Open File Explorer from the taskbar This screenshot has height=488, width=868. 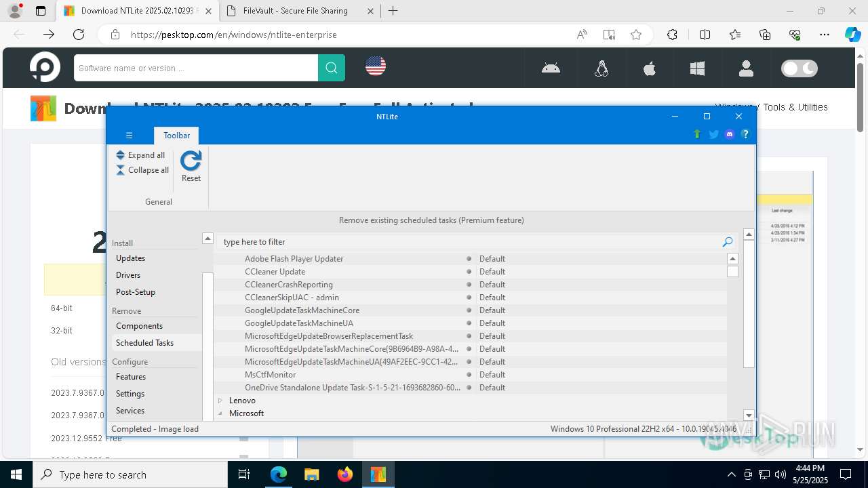click(x=312, y=474)
